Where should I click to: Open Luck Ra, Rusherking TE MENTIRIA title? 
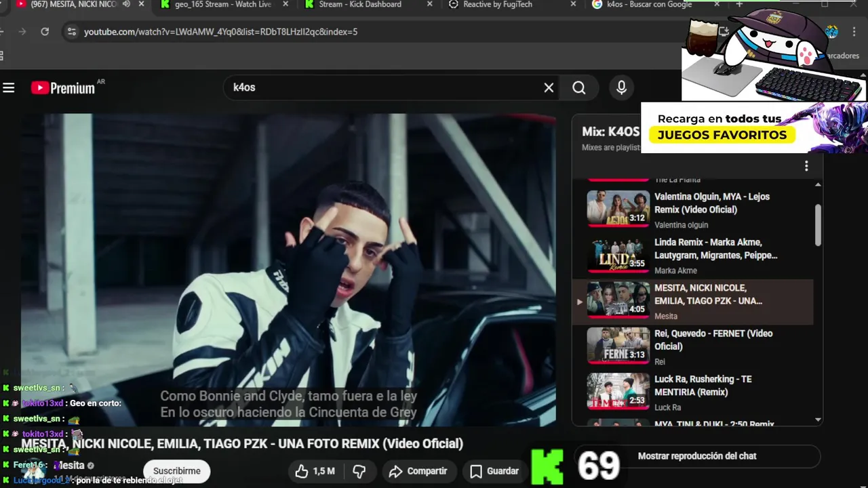(x=703, y=386)
